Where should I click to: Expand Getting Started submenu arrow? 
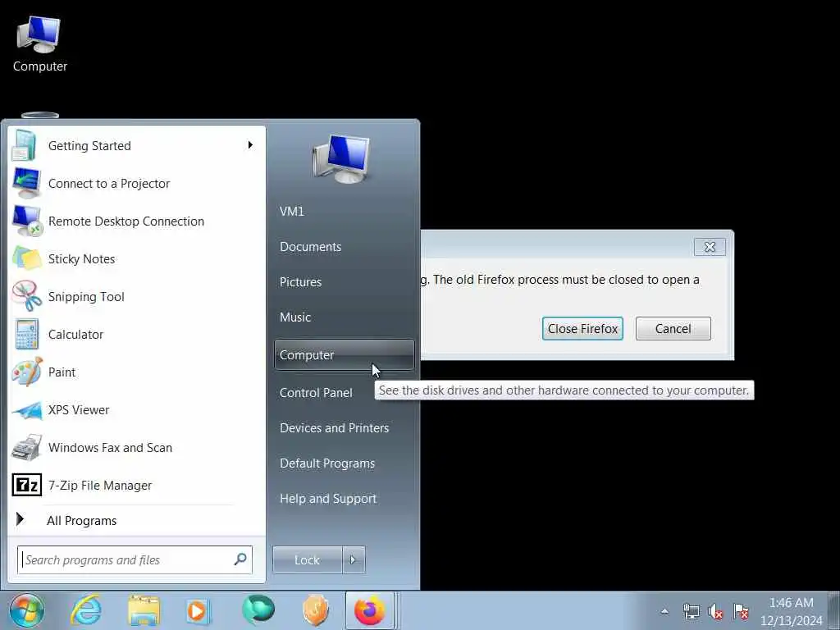[249, 145]
